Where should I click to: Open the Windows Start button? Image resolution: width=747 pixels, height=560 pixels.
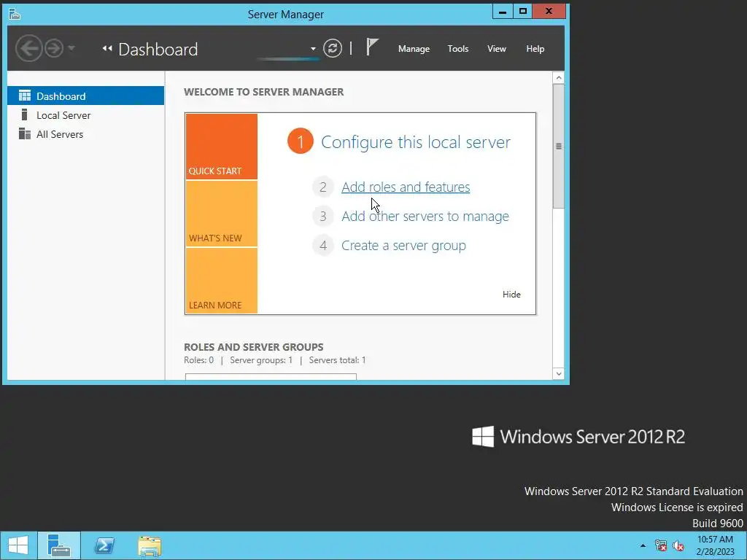click(18, 545)
